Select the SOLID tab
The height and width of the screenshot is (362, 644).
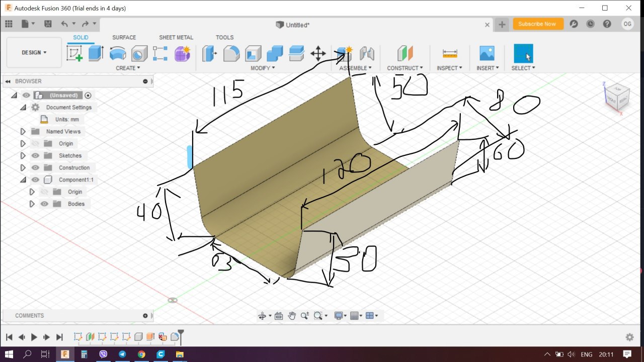(80, 37)
